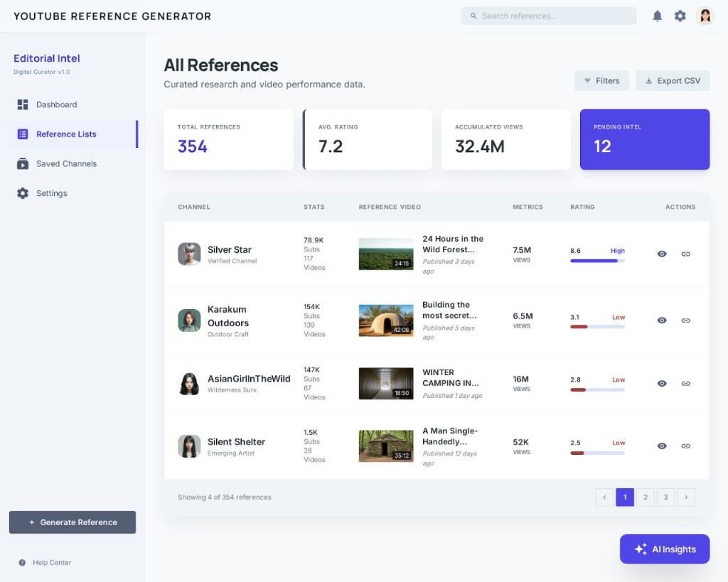Image resolution: width=728 pixels, height=582 pixels.
Task: Click link icon in Silent Shelter row
Action: coord(685,446)
